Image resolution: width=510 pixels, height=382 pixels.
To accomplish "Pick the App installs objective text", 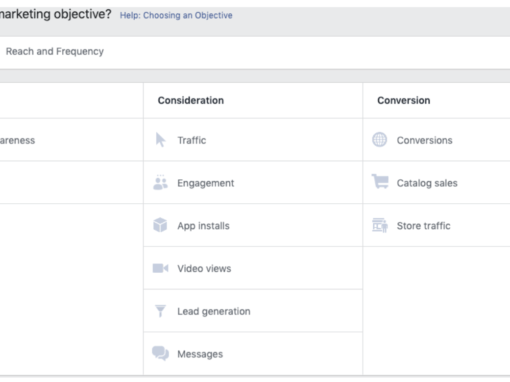I will pyautogui.click(x=203, y=226).
